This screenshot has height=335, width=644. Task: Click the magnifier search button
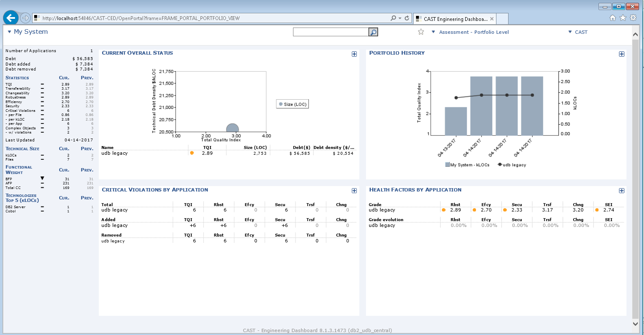(x=373, y=32)
